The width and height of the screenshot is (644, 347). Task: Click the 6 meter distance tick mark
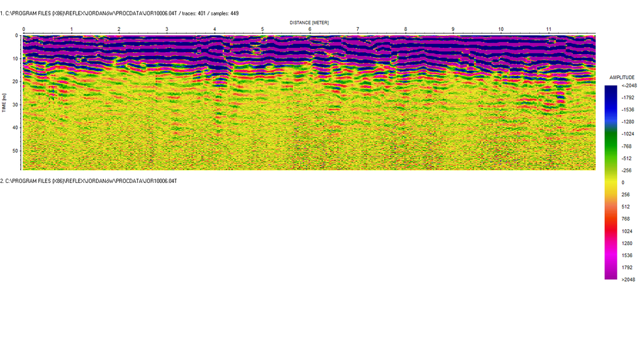(310, 30)
